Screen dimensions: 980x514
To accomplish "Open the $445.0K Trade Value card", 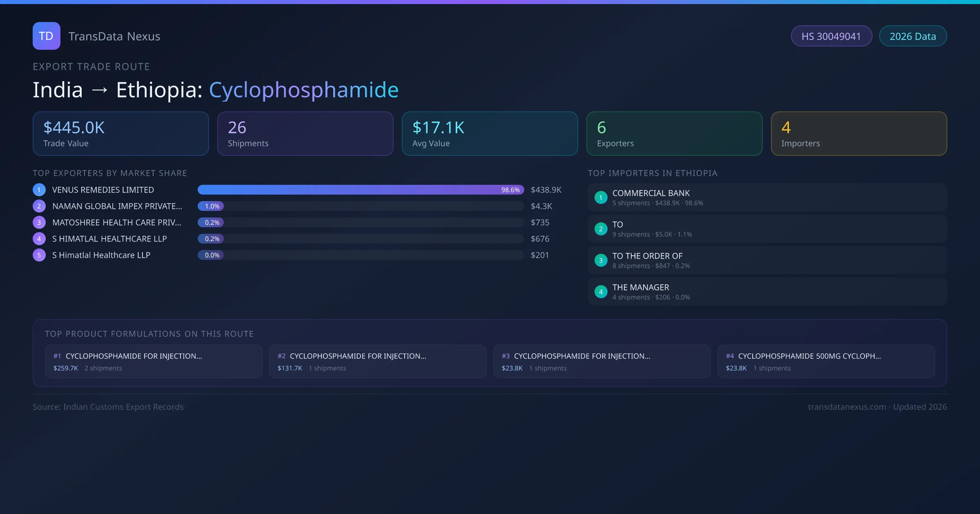I will (x=120, y=133).
